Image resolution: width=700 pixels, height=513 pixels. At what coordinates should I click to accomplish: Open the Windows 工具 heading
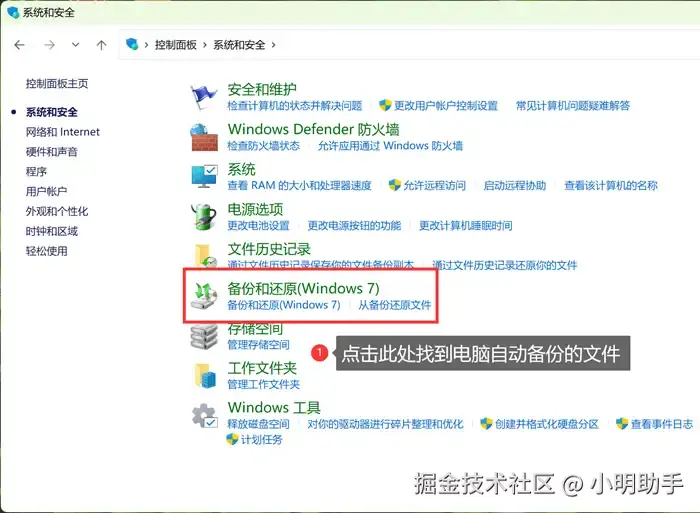(x=274, y=408)
